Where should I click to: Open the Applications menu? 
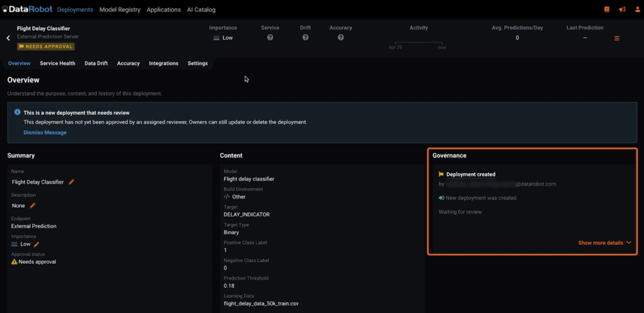coord(164,9)
